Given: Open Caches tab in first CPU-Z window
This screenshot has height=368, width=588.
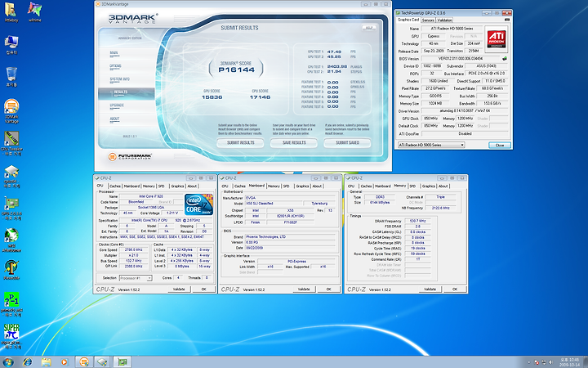Looking at the screenshot, I should 115,186.
